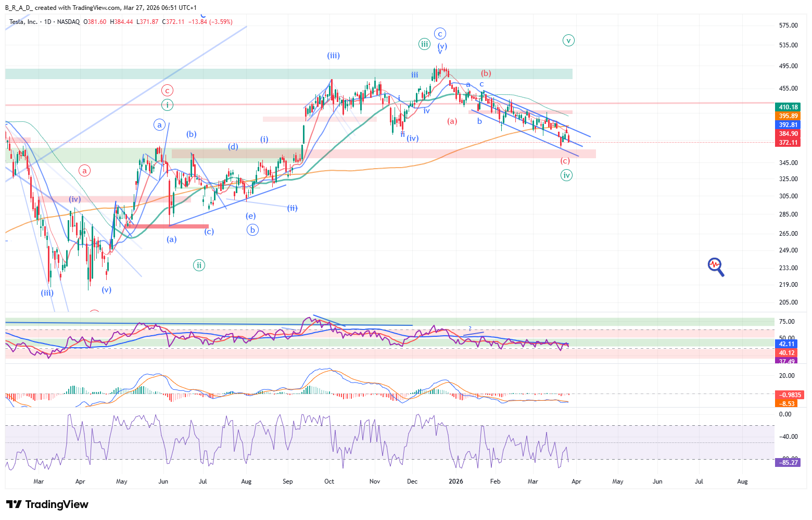Select the green circled "i" wave label
Viewport: 812px width, 520px height.
tap(167, 105)
